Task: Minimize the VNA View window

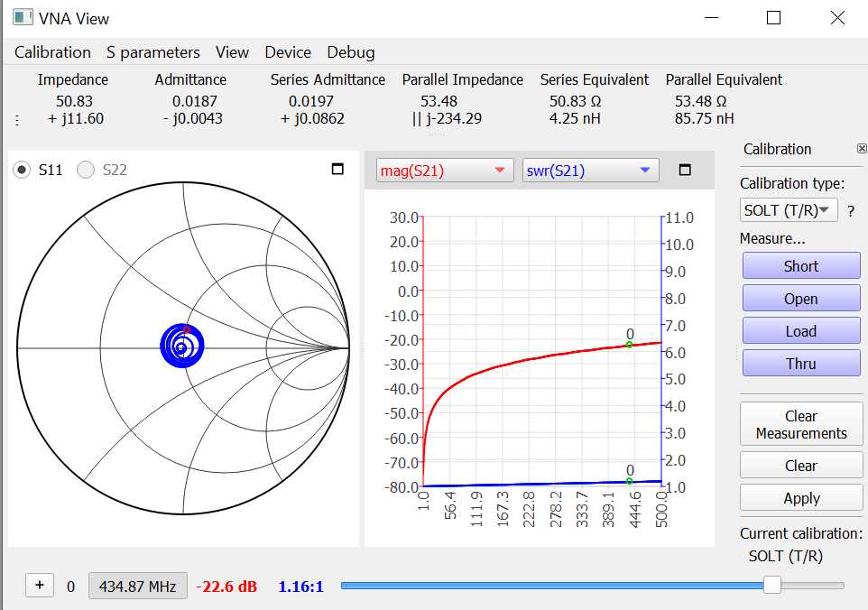Action: pyautogui.click(x=711, y=18)
